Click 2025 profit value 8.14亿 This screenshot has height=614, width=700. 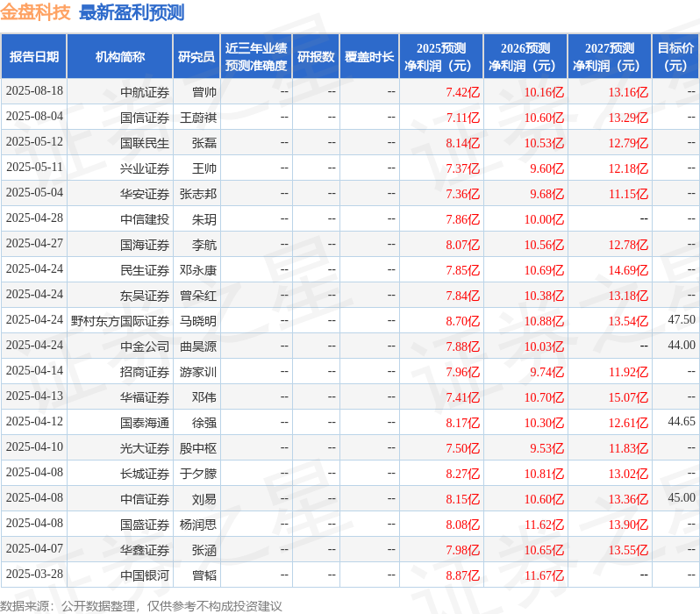click(x=463, y=143)
